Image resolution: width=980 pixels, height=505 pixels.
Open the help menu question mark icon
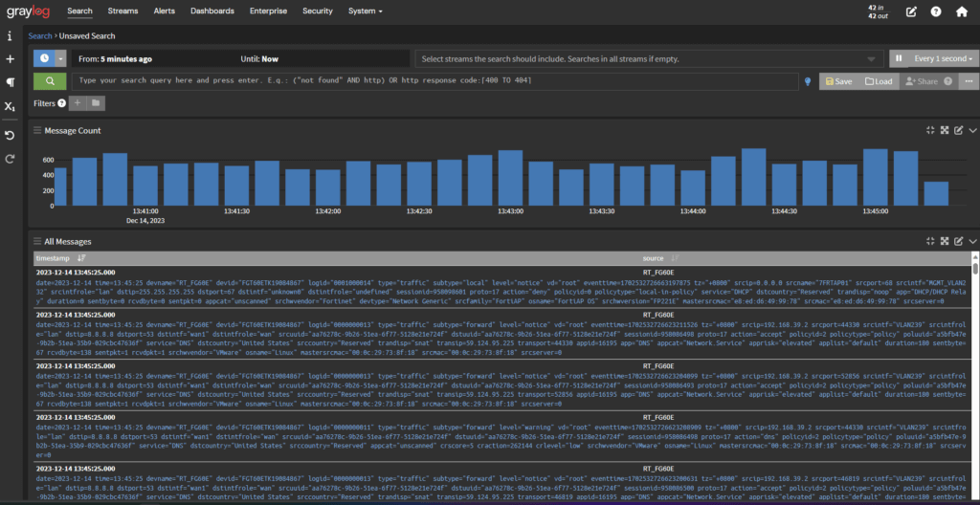[x=936, y=11]
